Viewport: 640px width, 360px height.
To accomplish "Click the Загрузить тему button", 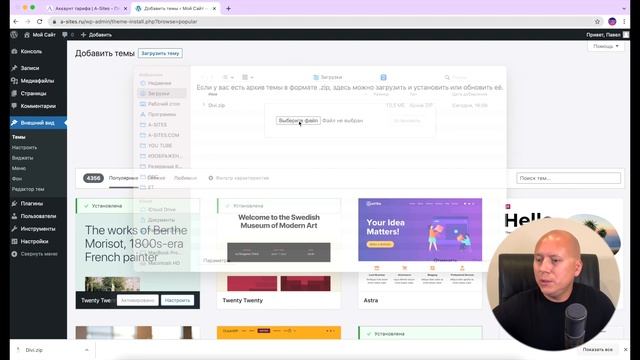I will click(x=160, y=53).
